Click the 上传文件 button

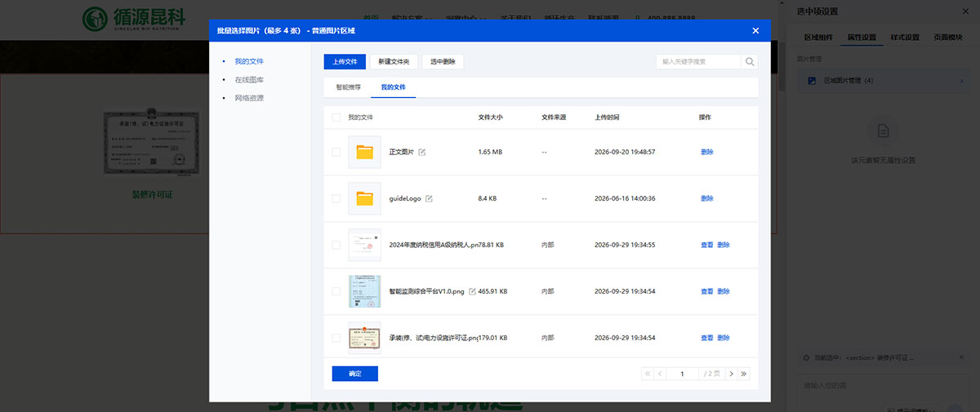tap(345, 62)
